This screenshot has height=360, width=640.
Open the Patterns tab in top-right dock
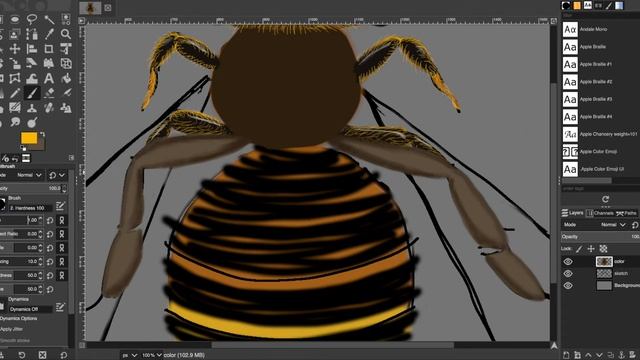pyautogui.click(x=577, y=5)
